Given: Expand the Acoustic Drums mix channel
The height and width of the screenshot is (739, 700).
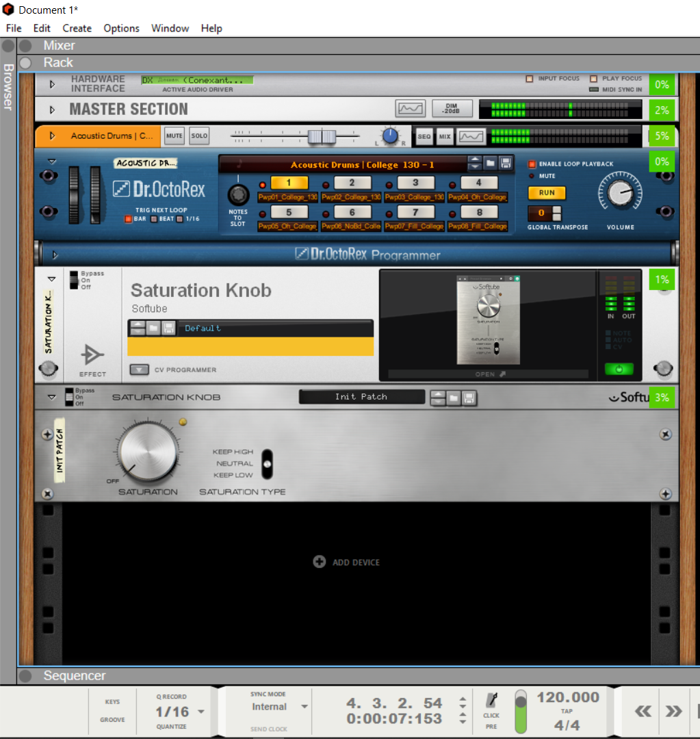Looking at the screenshot, I should tap(52, 135).
